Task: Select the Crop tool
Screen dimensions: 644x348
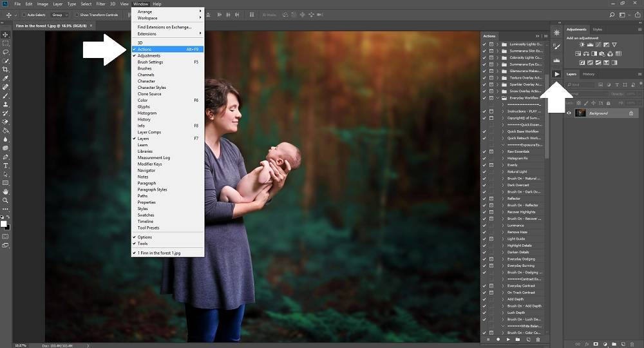Action: point(5,70)
